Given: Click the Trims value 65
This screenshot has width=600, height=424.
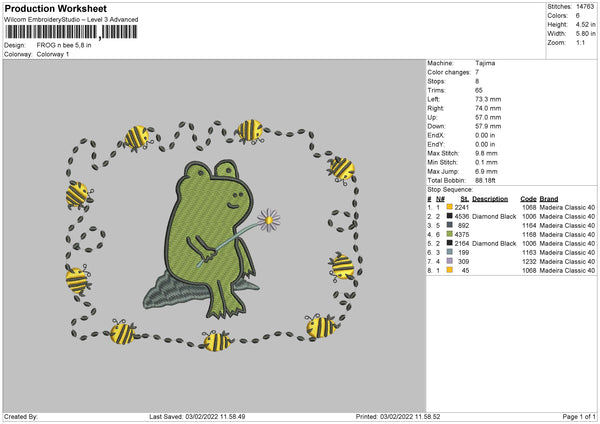Looking at the screenshot, I should pyautogui.click(x=479, y=90).
